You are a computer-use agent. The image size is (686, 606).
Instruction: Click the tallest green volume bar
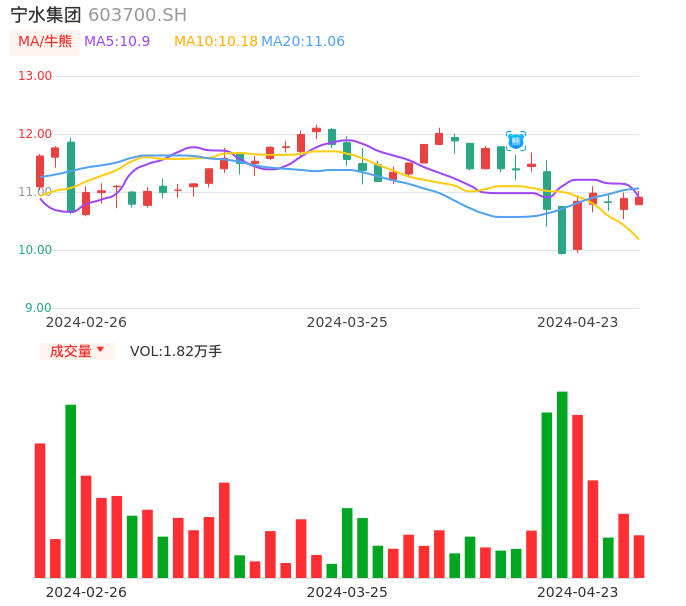[x=562, y=485]
